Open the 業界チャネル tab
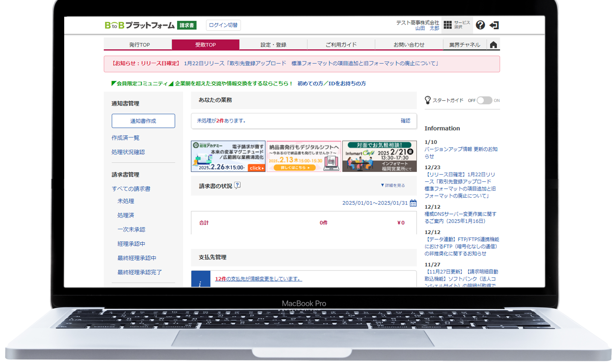Image resolution: width=616 pixels, height=364 pixels. (x=465, y=45)
